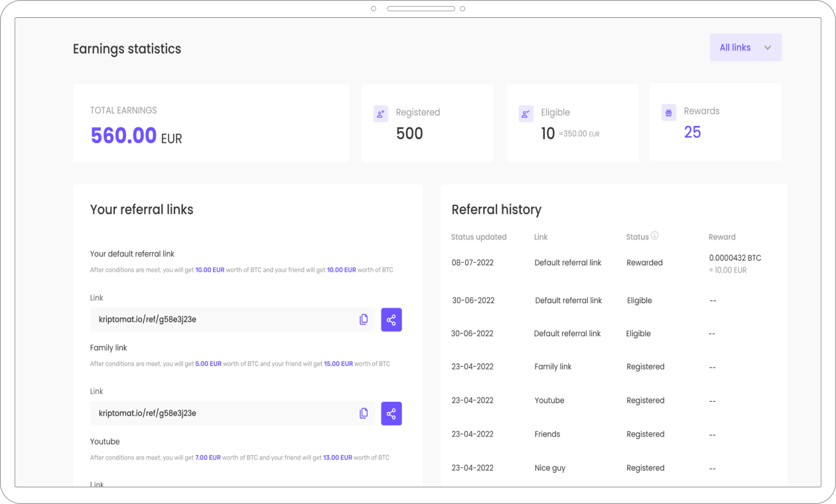Select the Youtube referral history row

614,401
